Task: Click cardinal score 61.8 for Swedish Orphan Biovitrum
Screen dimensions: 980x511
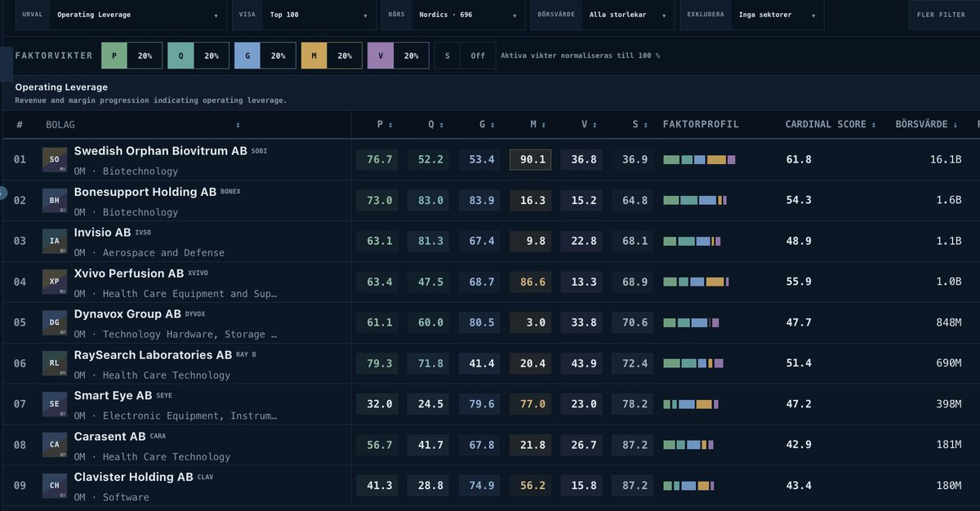Action: [799, 160]
